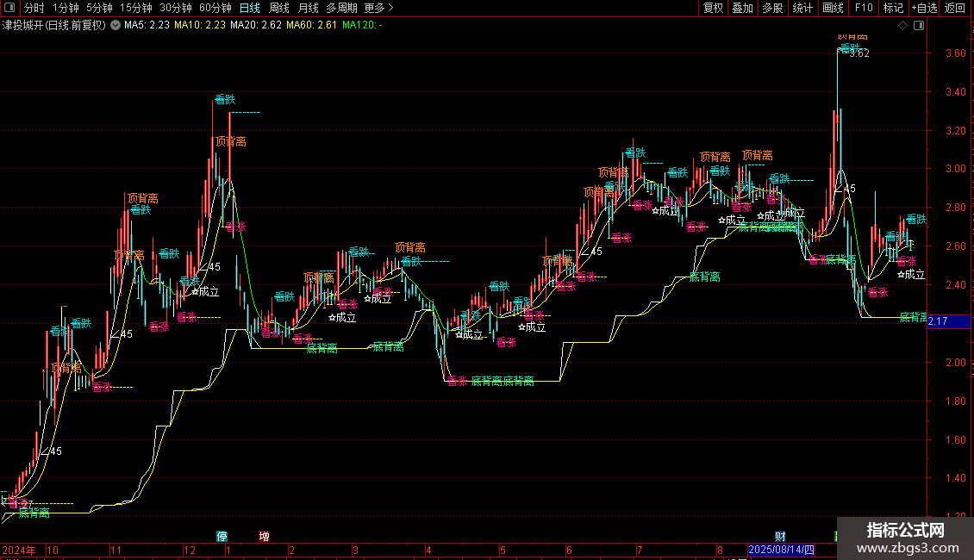Viewport: 974px width, 560px height.
Task: Expand the 更多 more periods menu
Action: click(379, 8)
